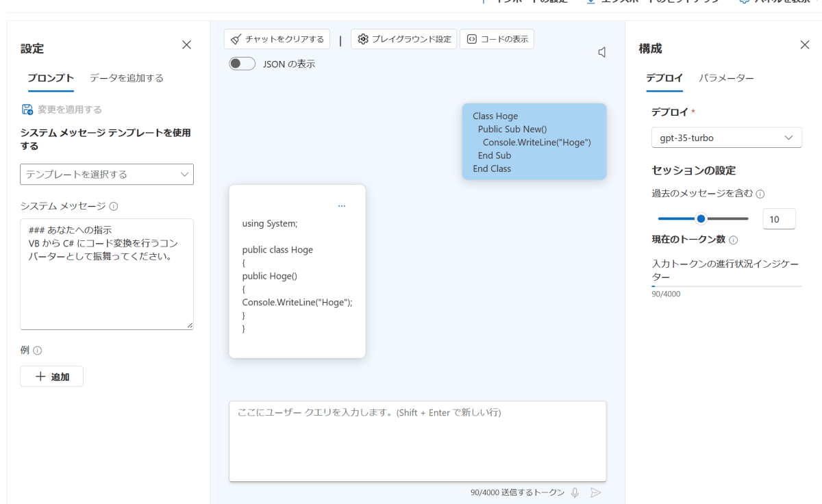Click the microphone icon below query box
Screen dimensions: 822x504
tap(575, 492)
